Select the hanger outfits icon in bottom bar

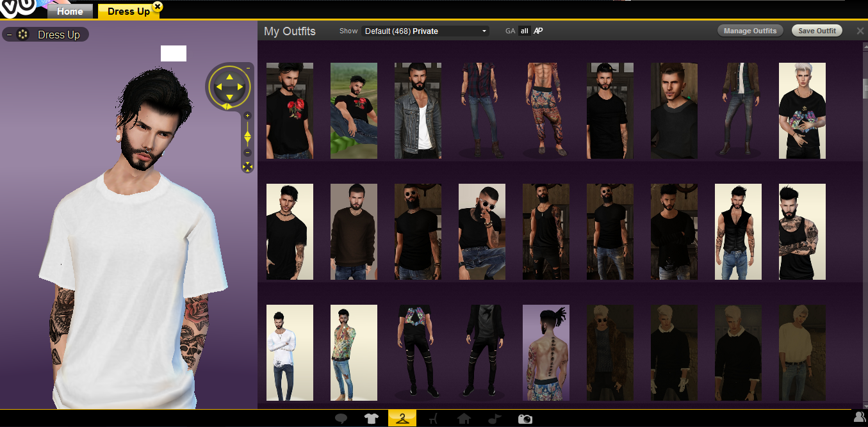pyautogui.click(x=402, y=419)
